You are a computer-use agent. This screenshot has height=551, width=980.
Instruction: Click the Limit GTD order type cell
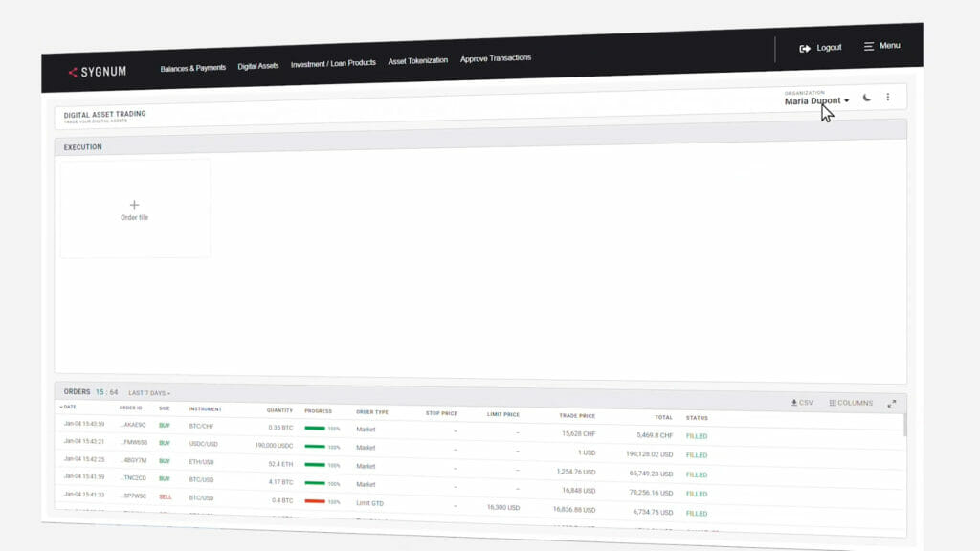370,503
